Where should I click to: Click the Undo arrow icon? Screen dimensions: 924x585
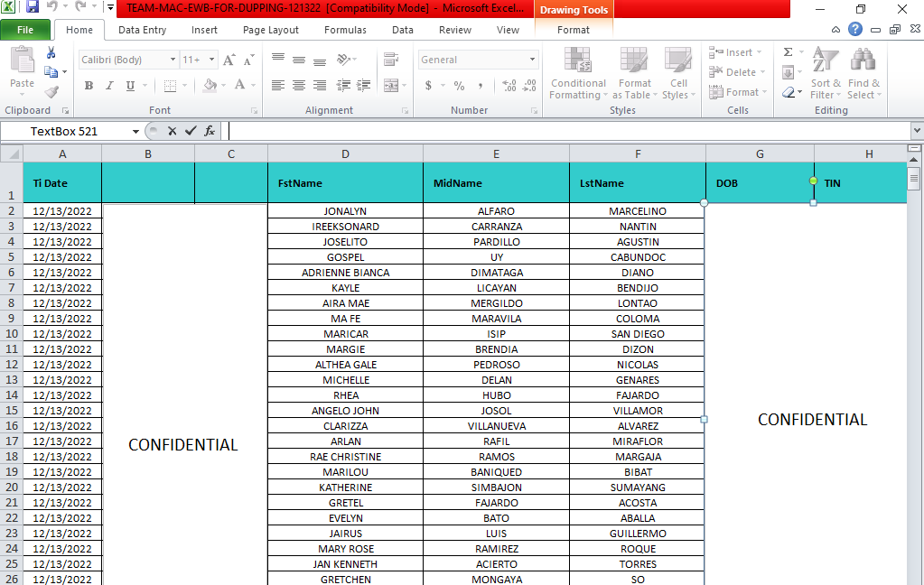tap(51, 7)
